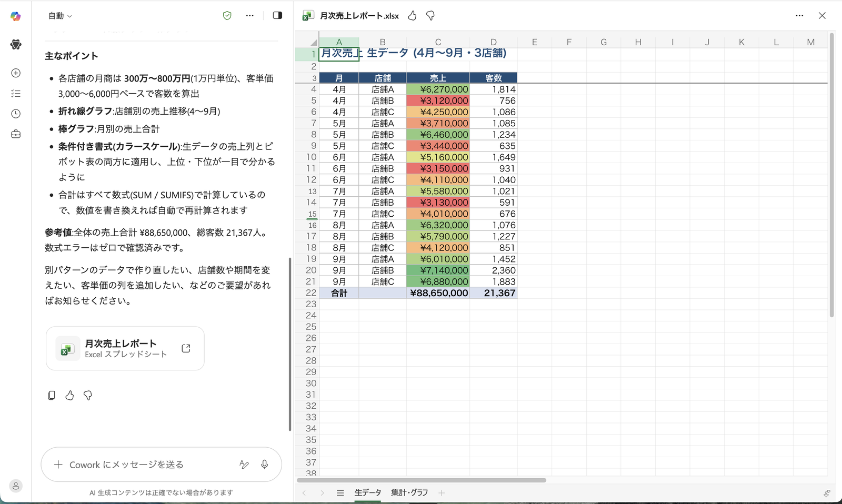Start a new chat with plus icon
The image size is (842, 504).
(16, 73)
